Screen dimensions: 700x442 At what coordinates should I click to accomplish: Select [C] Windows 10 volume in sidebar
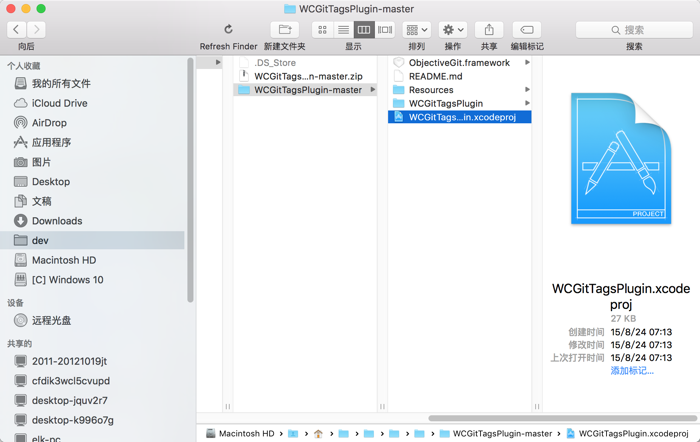coord(92,280)
